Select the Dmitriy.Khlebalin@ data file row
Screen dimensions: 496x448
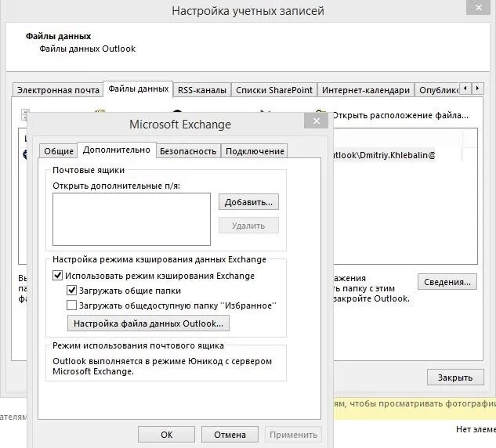click(382, 155)
